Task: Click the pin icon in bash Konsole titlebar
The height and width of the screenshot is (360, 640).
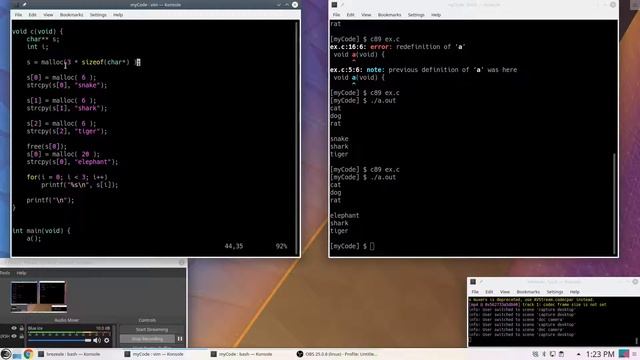Action: pyautogui.click(x=342, y=4)
